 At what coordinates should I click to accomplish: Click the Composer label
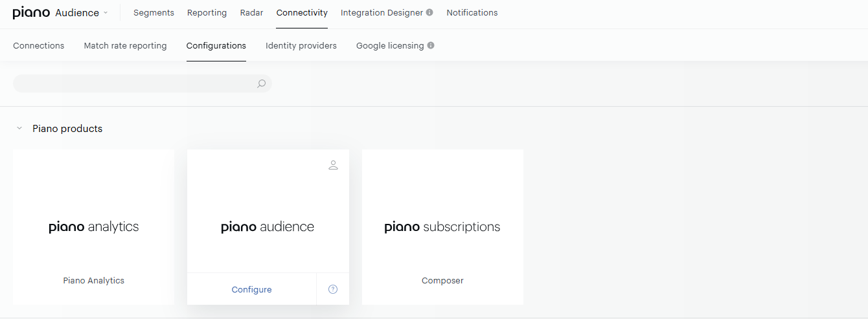(x=442, y=281)
